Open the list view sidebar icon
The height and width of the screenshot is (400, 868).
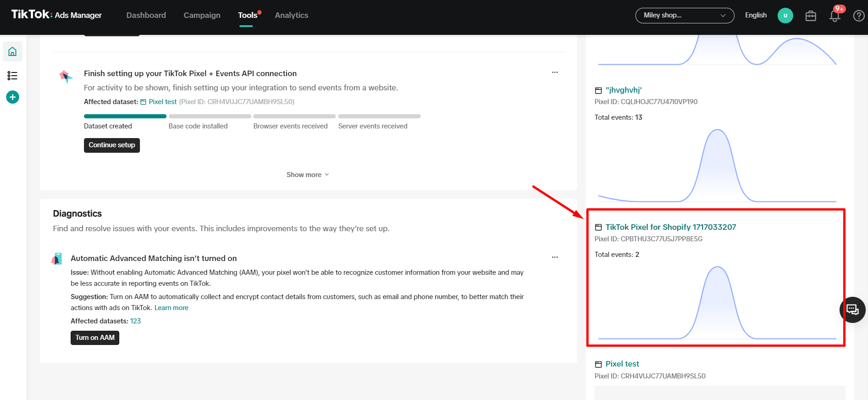[x=12, y=76]
